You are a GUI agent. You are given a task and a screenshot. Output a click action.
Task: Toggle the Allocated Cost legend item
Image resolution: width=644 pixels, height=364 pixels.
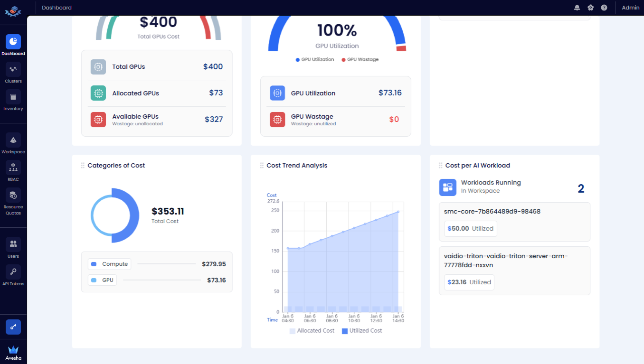click(312, 331)
